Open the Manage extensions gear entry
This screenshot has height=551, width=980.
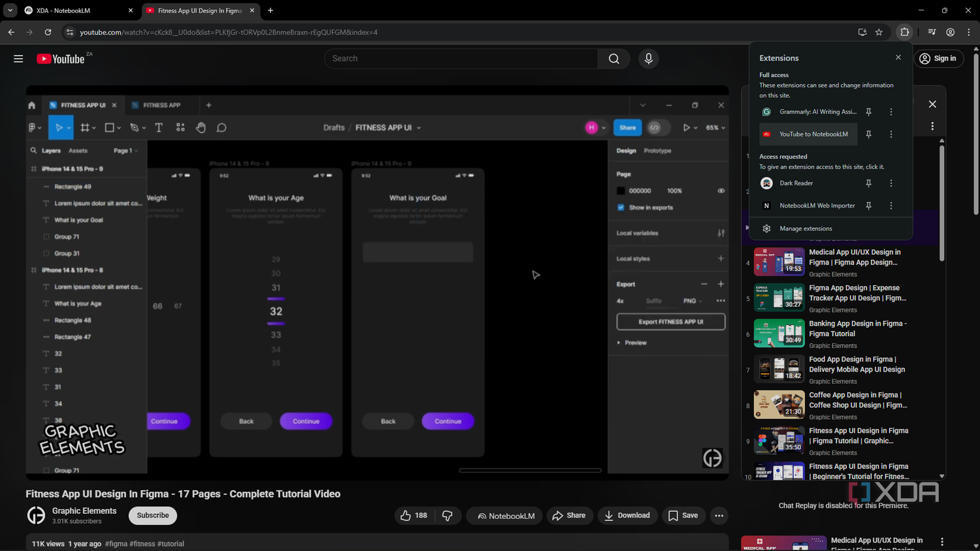(x=831, y=228)
